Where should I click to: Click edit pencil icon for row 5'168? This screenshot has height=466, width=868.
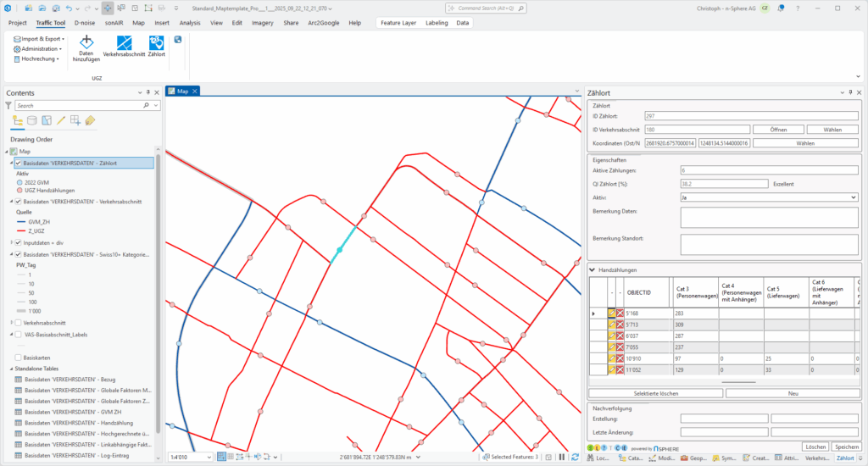click(x=612, y=313)
